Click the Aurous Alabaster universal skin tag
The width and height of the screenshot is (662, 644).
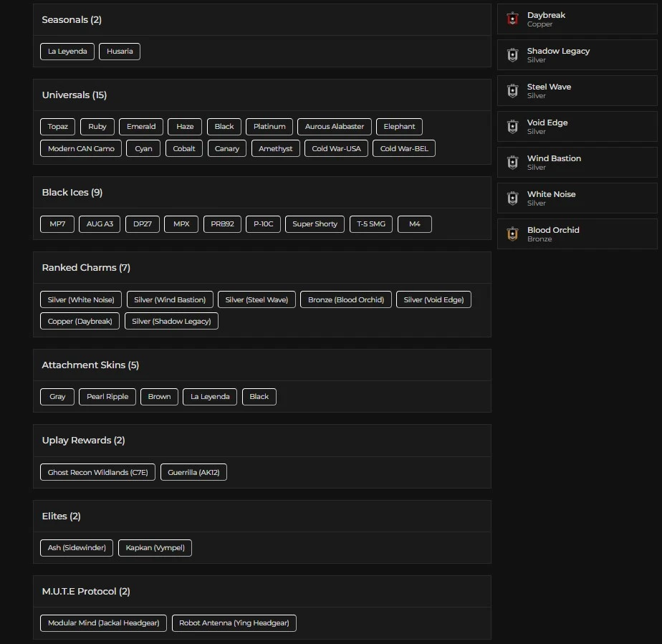[335, 127]
